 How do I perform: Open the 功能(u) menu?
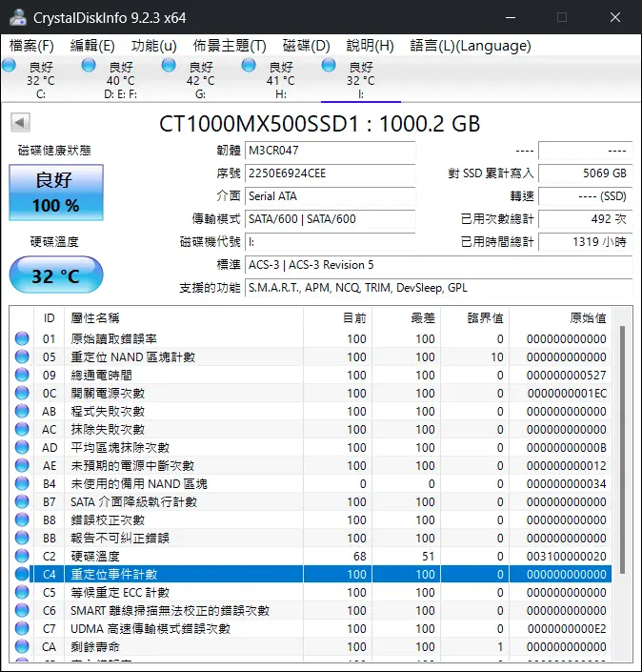click(153, 46)
